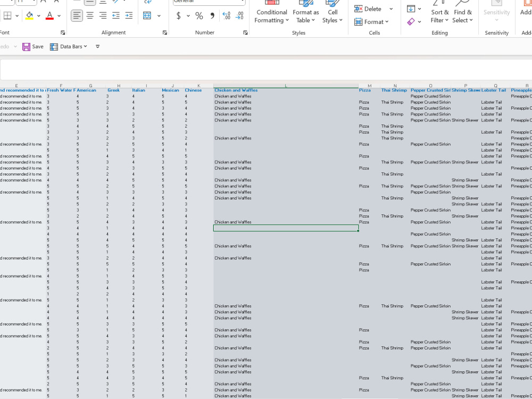Screen dimensions: 532x399
Task: Expand the Borders dropdown arrow
Action: pos(16,15)
